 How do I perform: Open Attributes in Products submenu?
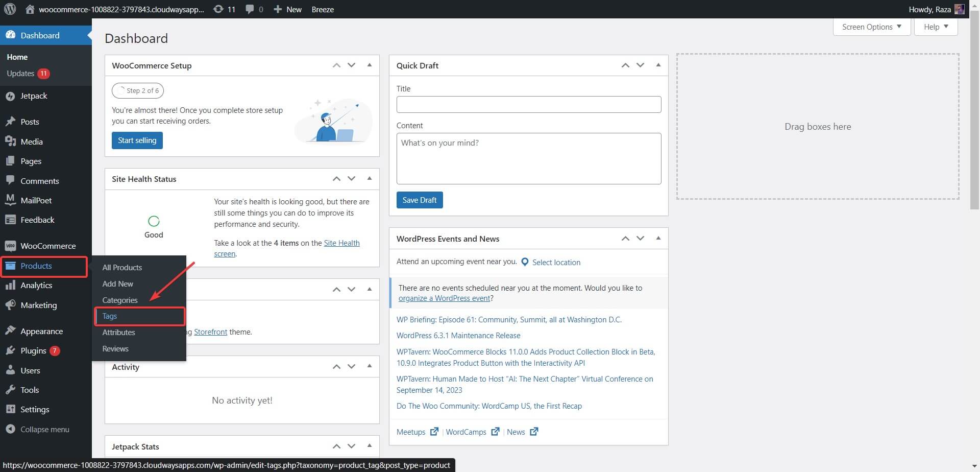tap(118, 332)
